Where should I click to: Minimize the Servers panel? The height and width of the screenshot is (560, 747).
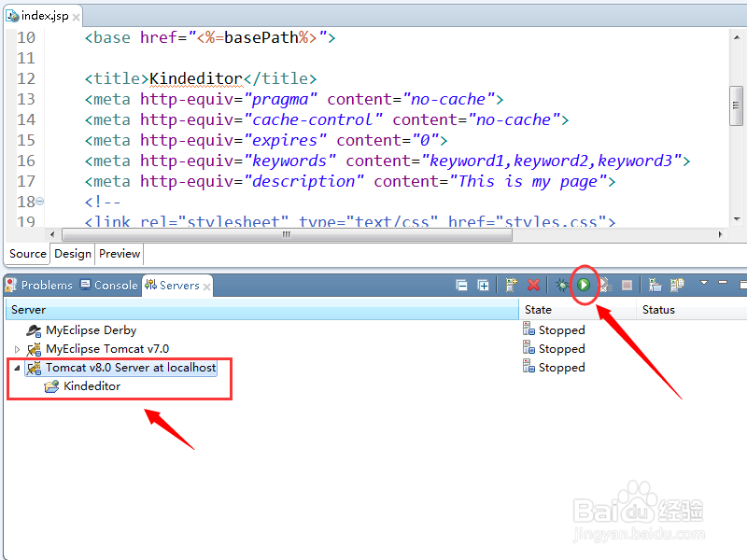723,283
